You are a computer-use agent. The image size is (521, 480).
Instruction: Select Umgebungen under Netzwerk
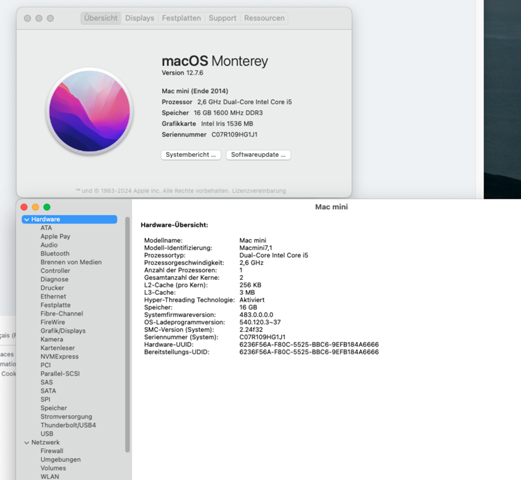(61, 460)
